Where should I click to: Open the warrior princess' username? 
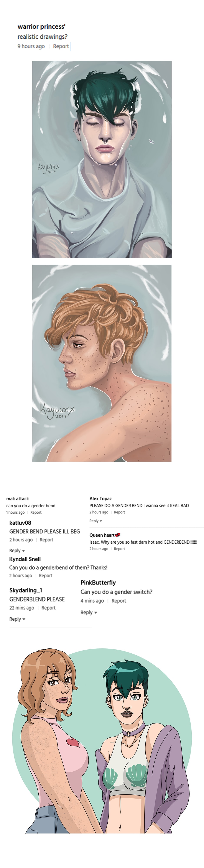click(41, 27)
